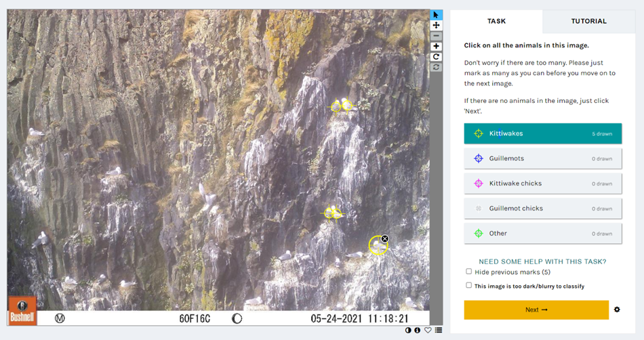Open subject info with the i icon
Image resolution: width=644 pixels, height=340 pixels.
click(418, 330)
